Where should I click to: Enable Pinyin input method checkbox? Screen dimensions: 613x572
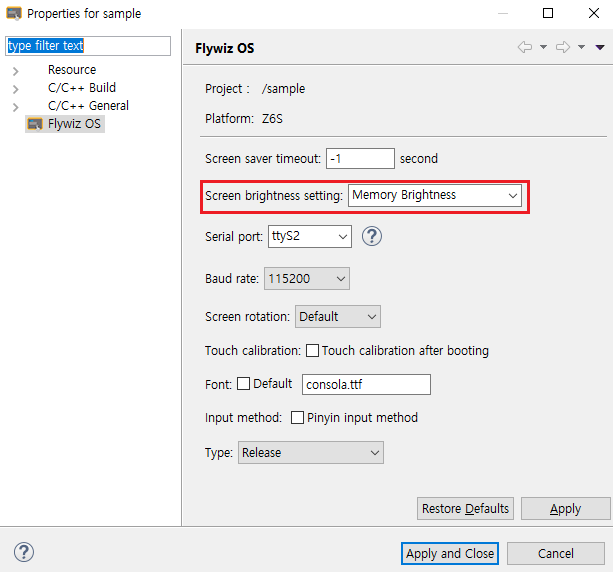(297, 418)
